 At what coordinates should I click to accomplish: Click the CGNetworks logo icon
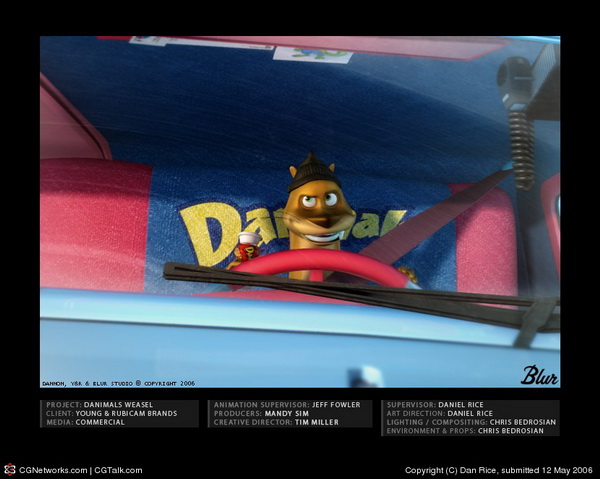tap(10, 470)
